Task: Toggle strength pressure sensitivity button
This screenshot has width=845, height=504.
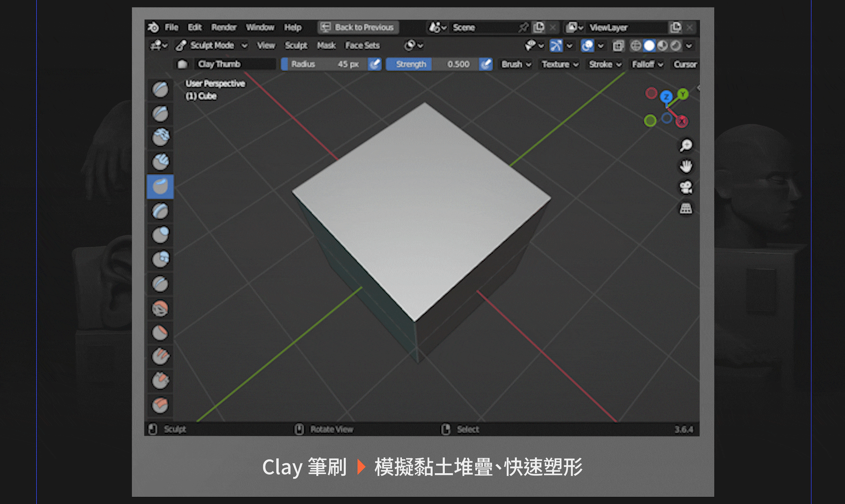Action: pyautogui.click(x=486, y=64)
